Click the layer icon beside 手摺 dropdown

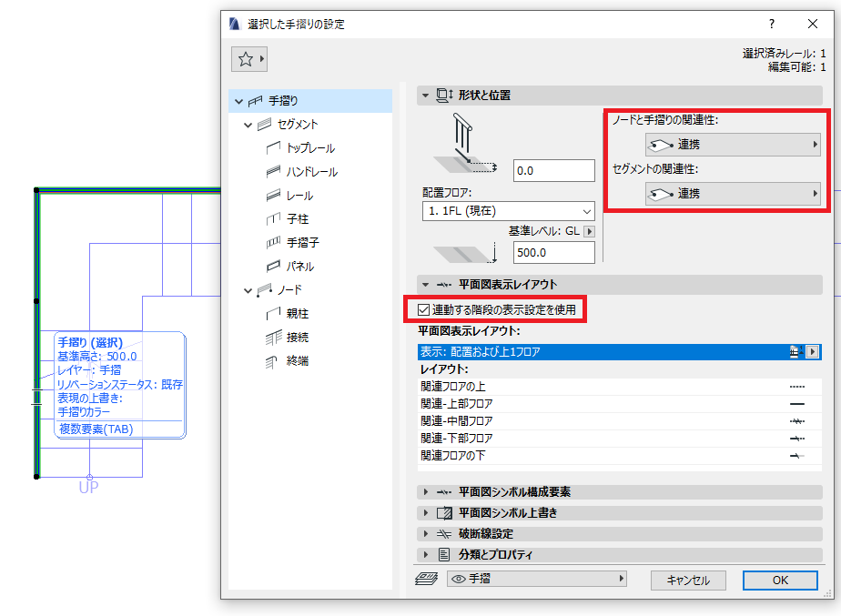point(426,579)
